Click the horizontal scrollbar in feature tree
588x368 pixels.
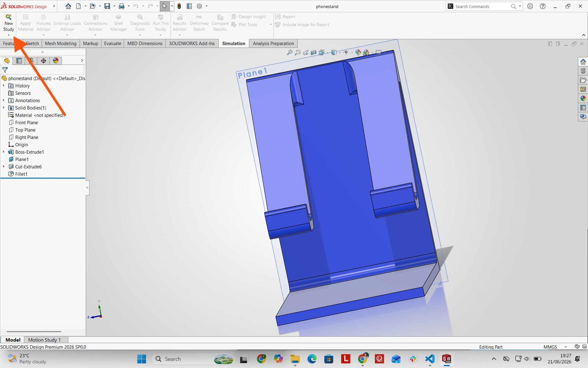(34, 332)
